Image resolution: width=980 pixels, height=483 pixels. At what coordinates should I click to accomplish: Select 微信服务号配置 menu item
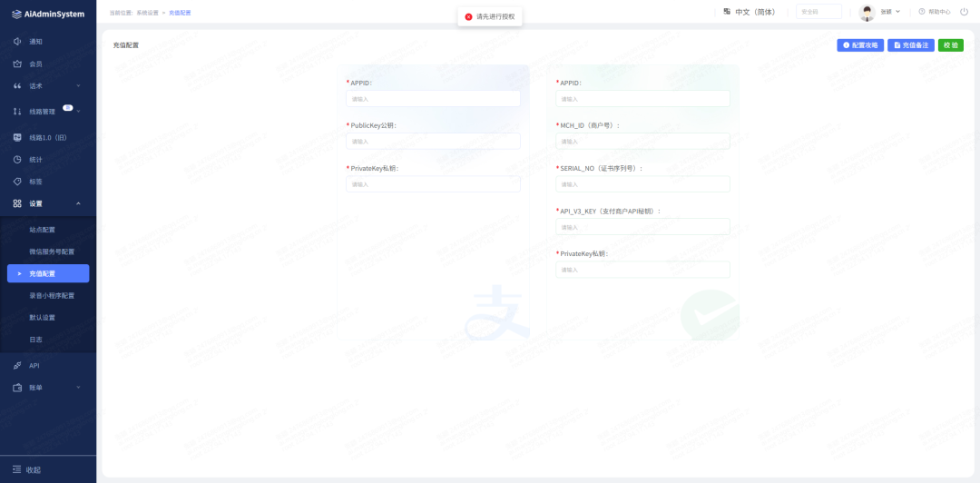coord(52,251)
